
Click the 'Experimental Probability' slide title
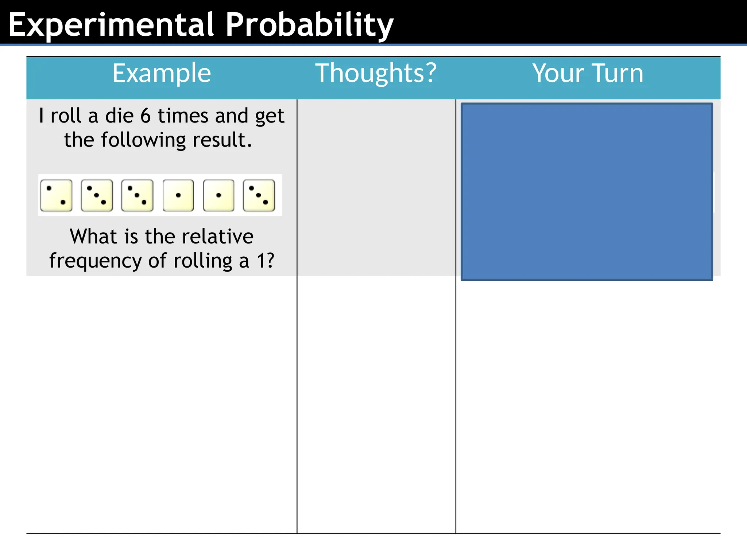[201, 24]
